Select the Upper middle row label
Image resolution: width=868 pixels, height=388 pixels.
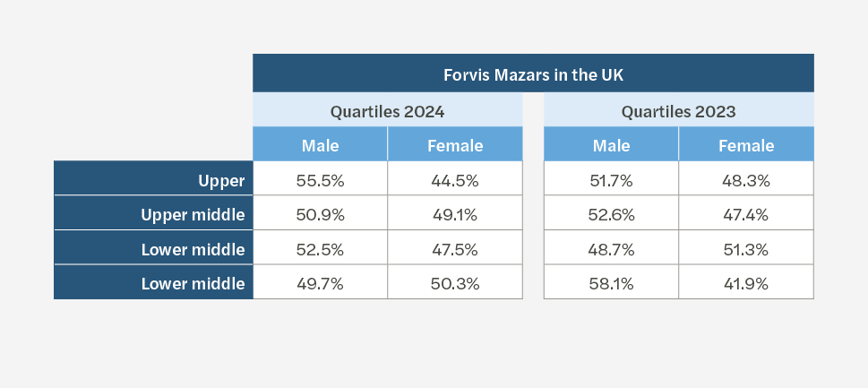193,215
